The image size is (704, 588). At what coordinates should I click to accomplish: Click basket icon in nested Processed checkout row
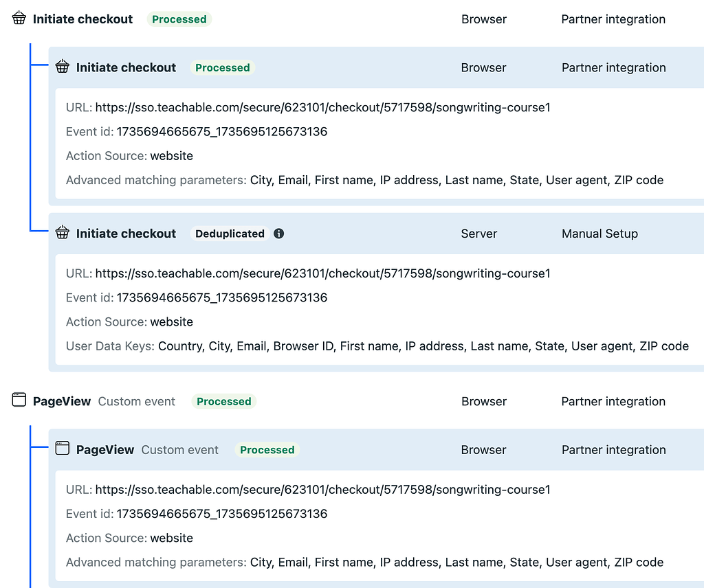point(63,67)
